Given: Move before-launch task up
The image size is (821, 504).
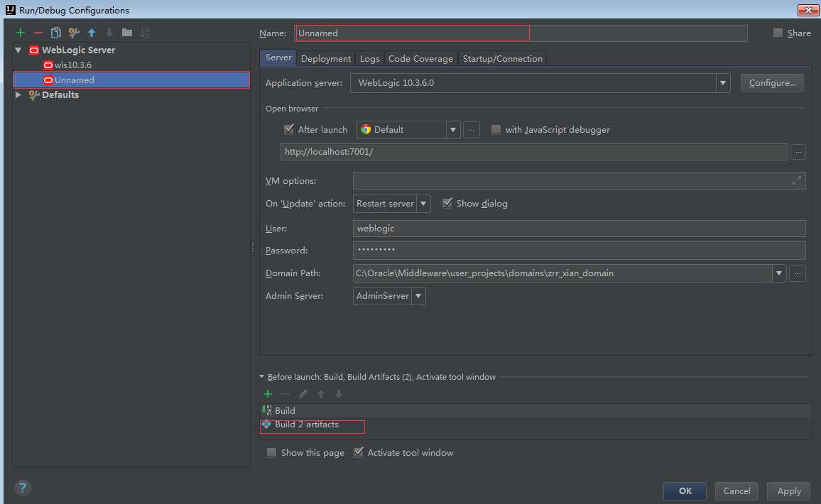Looking at the screenshot, I should tap(321, 394).
